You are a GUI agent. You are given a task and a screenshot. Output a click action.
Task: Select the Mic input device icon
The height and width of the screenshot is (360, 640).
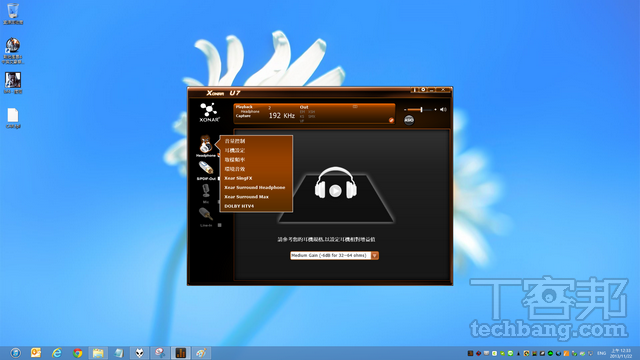tap(206, 191)
